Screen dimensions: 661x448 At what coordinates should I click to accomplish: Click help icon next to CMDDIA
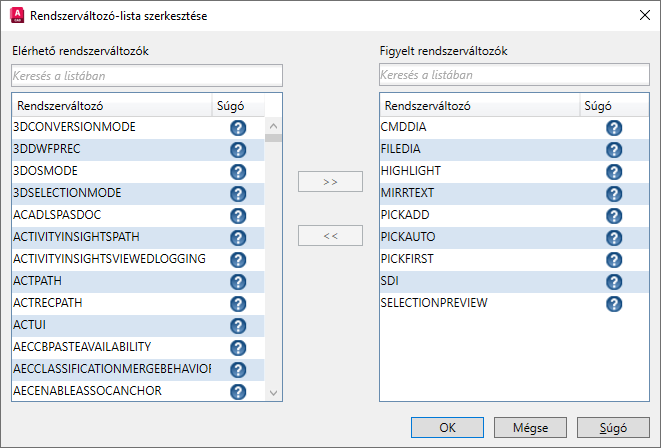pos(614,128)
